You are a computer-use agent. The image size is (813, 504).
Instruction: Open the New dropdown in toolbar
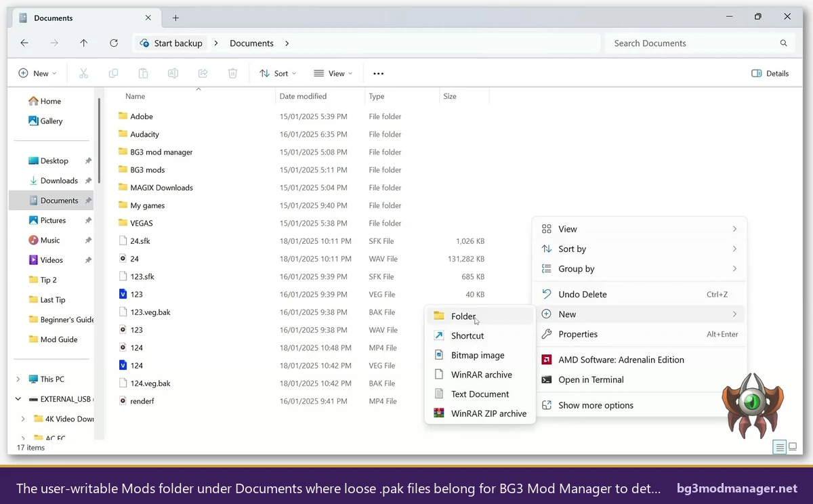37,73
